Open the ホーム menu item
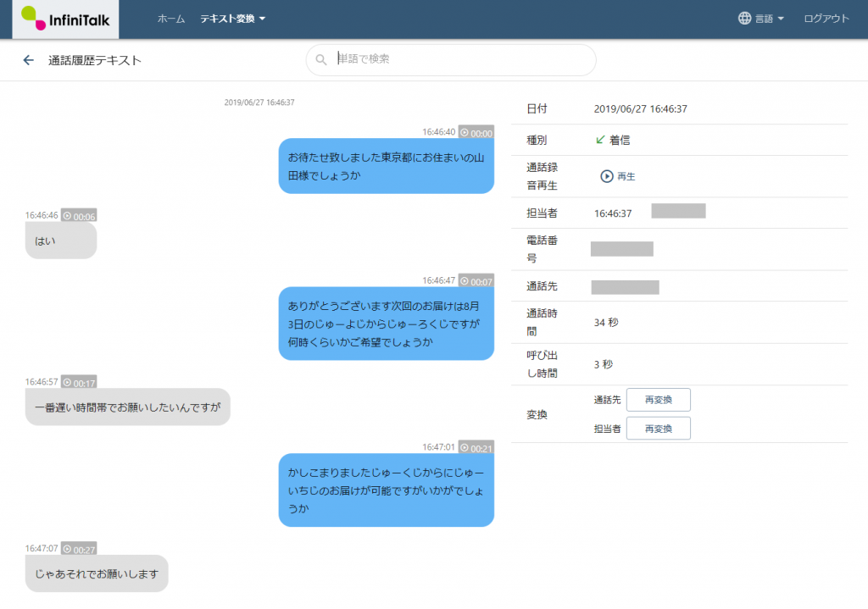The image size is (868, 609). [170, 19]
